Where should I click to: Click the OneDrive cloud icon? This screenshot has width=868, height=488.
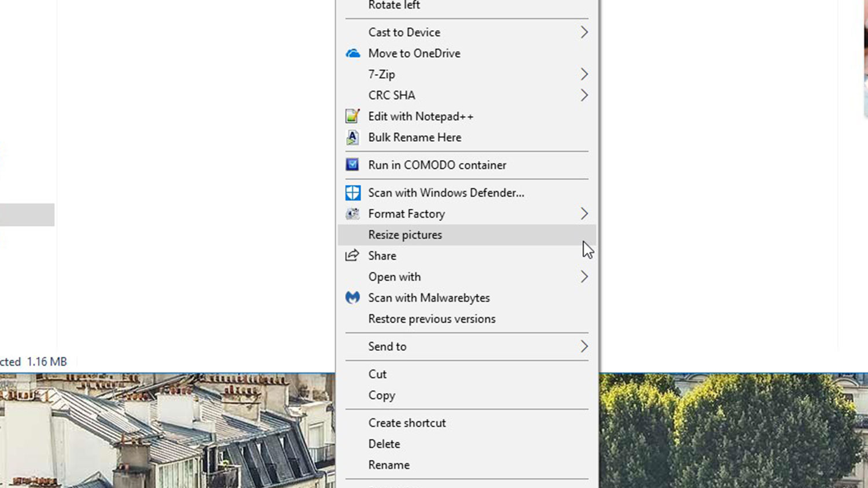tap(352, 53)
